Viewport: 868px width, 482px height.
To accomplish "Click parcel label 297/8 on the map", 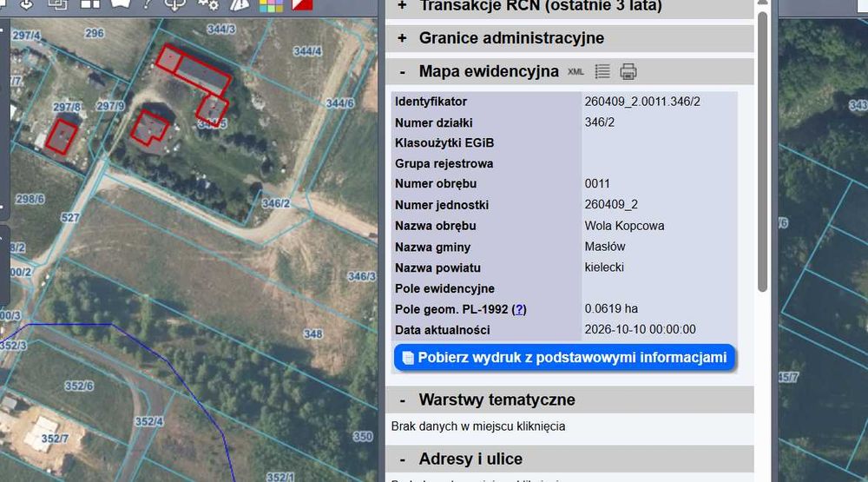I will [x=67, y=107].
